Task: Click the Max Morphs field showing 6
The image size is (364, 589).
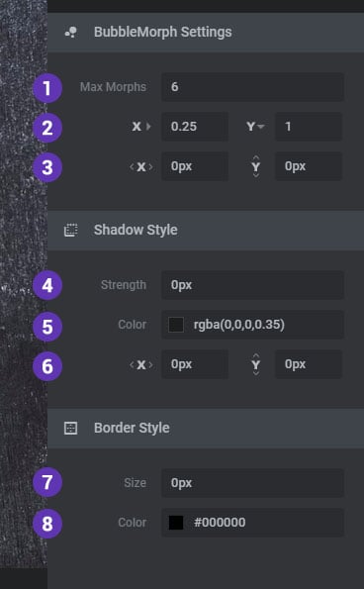Action: click(252, 87)
